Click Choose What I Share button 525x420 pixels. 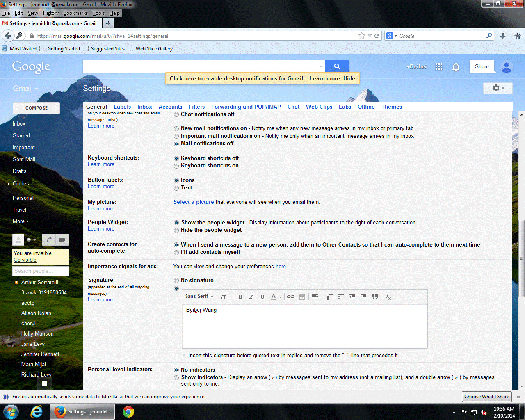(486, 397)
